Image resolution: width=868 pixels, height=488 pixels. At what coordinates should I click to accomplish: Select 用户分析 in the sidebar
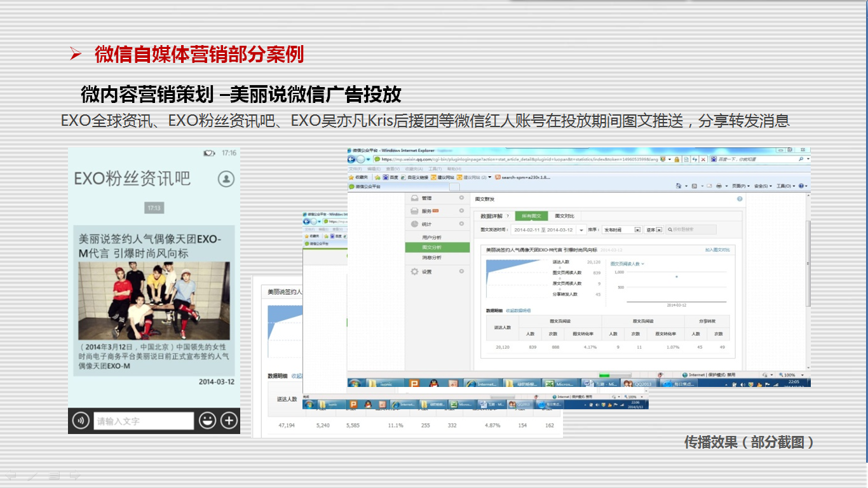click(x=431, y=237)
